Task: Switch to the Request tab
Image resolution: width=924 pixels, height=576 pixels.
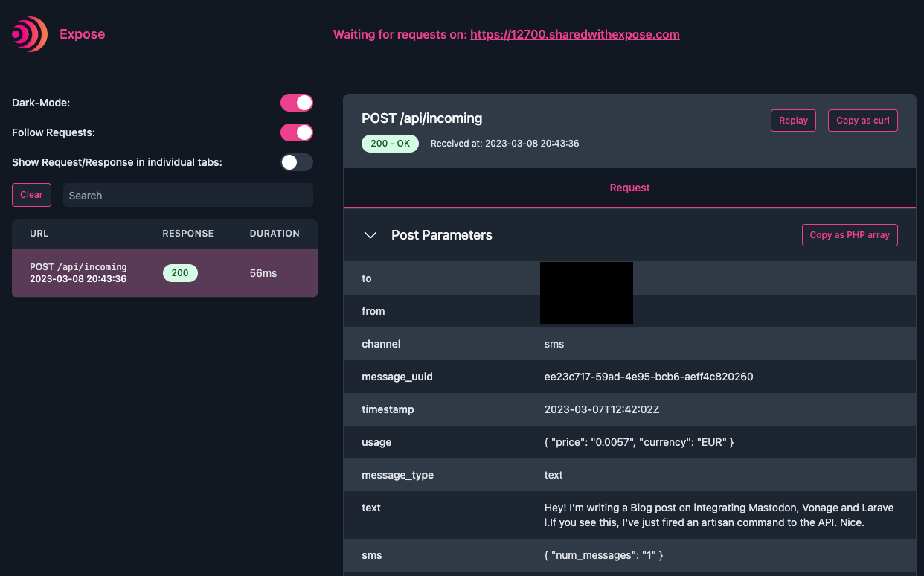Action: point(629,188)
